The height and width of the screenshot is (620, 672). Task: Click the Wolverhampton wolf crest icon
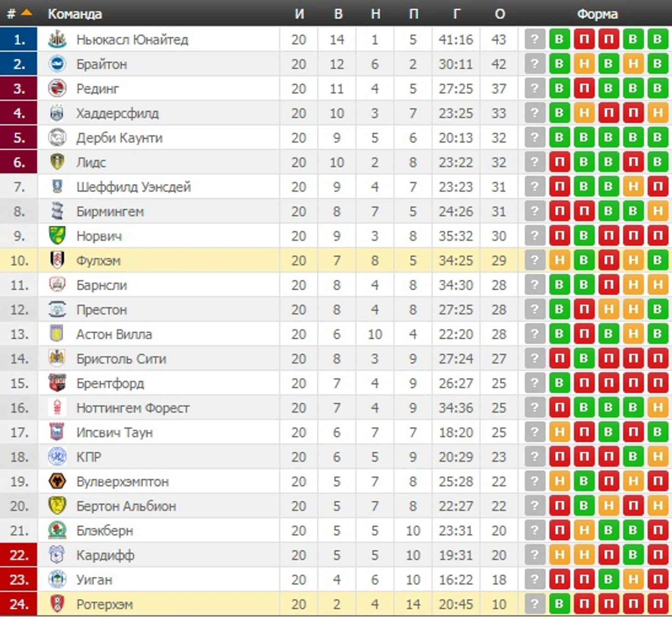point(57,481)
